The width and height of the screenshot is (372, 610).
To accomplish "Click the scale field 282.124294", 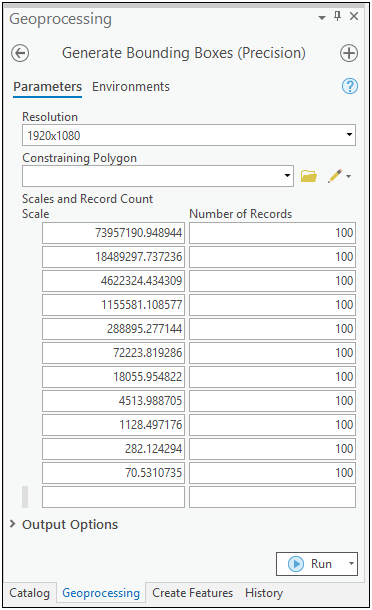I will click(113, 449).
